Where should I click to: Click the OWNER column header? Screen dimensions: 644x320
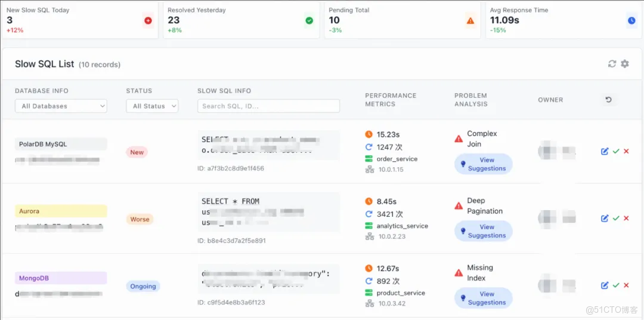coord(550,100)
